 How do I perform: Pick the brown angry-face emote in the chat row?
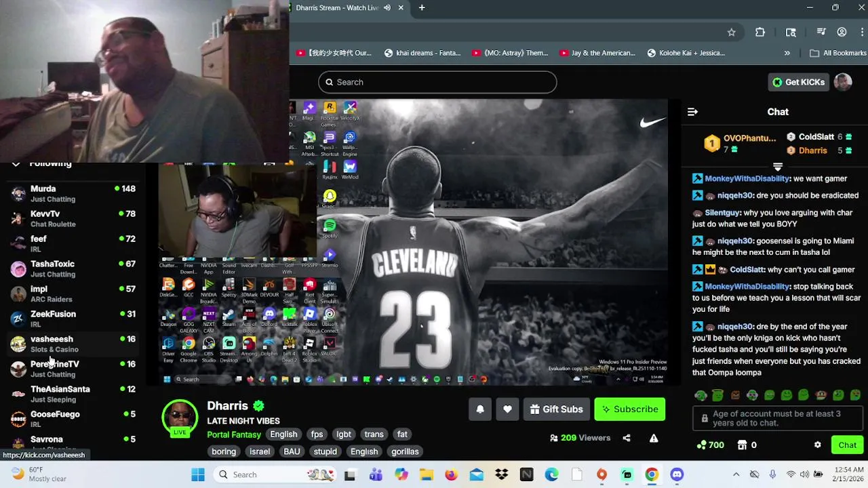735,395
